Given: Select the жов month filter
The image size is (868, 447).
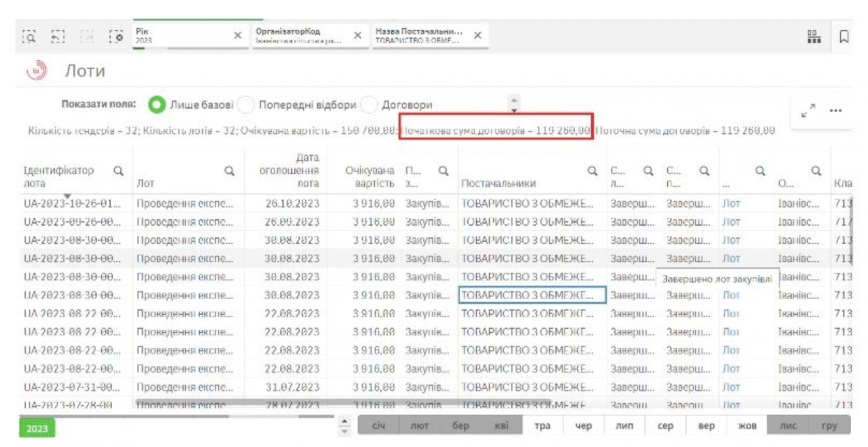Looking at the screenshot, I should click(x=747, y=425).
